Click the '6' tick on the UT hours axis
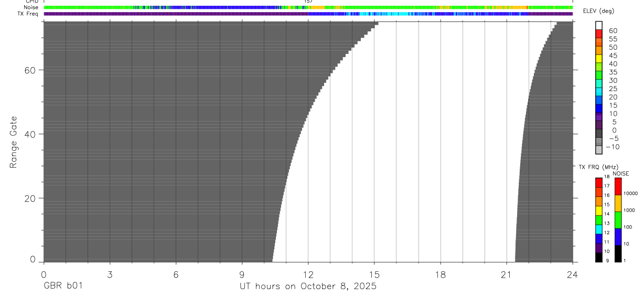 click(x=176, y=274)
